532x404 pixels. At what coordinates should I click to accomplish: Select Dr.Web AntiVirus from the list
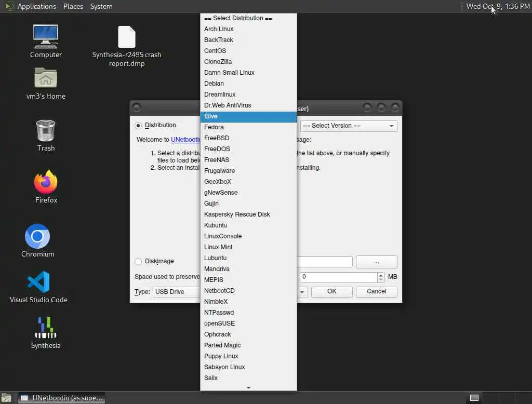(248, 105)
